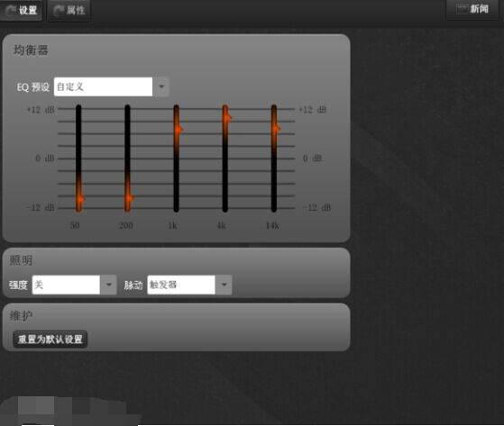Click the icon on the 设置 tab
This screenshot has width=504, height=426.
click(x=11, y=11)
